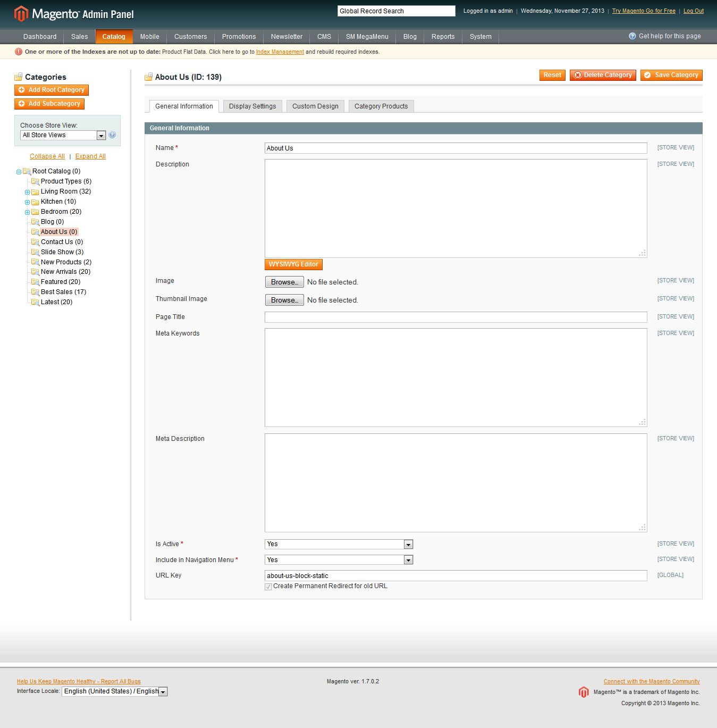This screenshot has width=717, height=728.
Task: Open the SM MegaMenu menu
Action: coord(367,37)
